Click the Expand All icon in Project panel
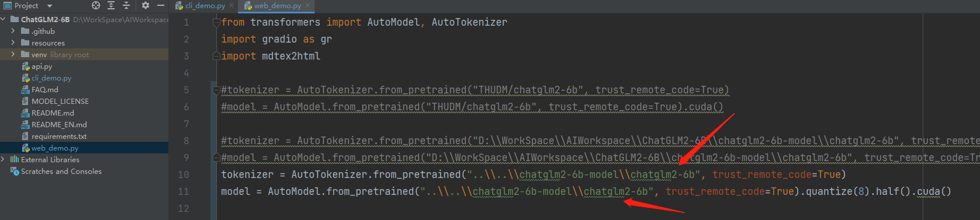Image resolution: width=980 pixels, height=220 pixels. 111,5
